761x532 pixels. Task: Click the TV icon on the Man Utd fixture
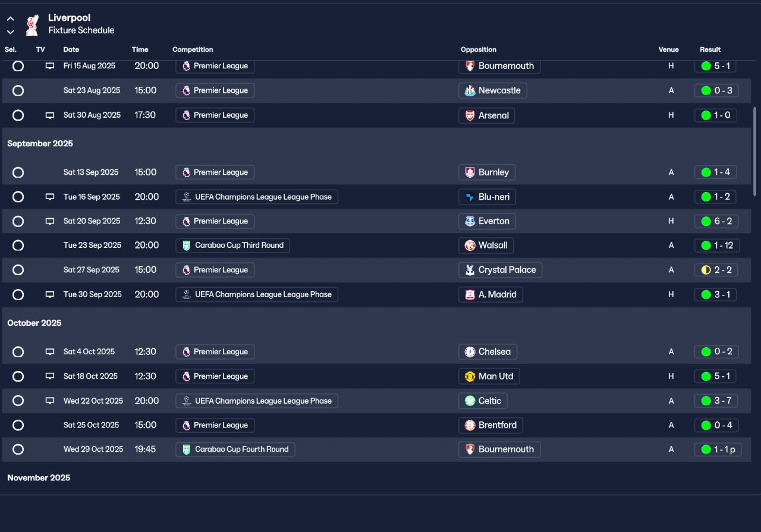tap(50, 376)
